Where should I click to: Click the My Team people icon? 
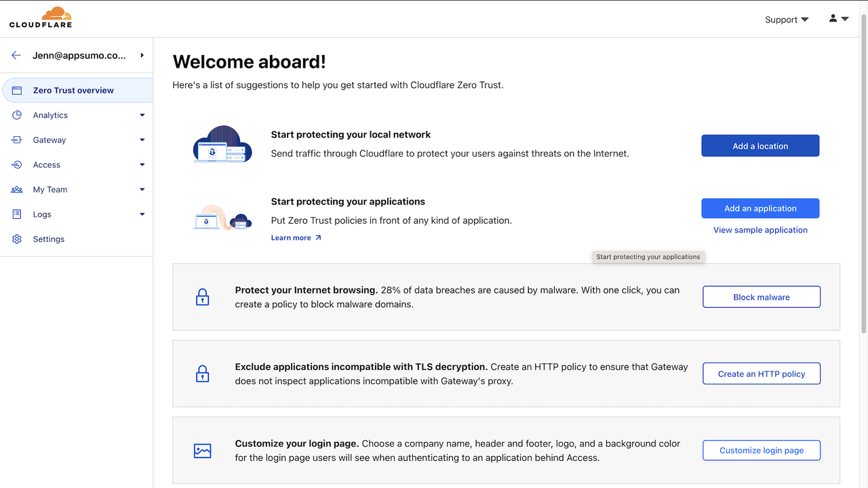[x=17, y=190]
